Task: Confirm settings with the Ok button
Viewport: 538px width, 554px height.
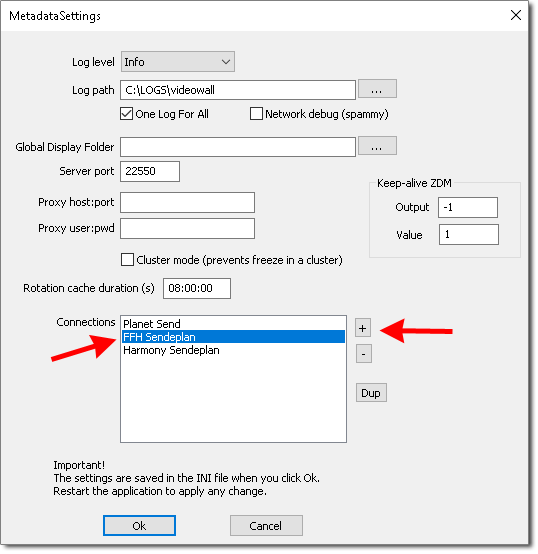Action: [139, 526]
